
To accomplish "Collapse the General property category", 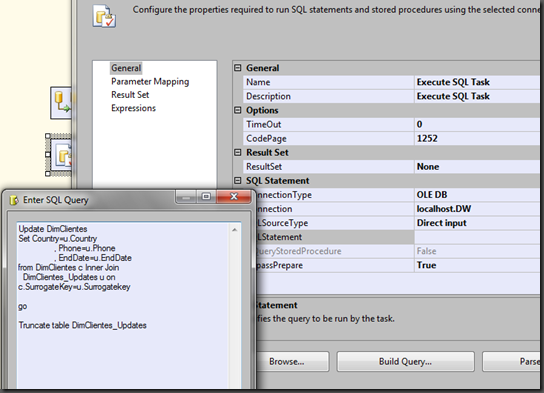I will (238, 68).
